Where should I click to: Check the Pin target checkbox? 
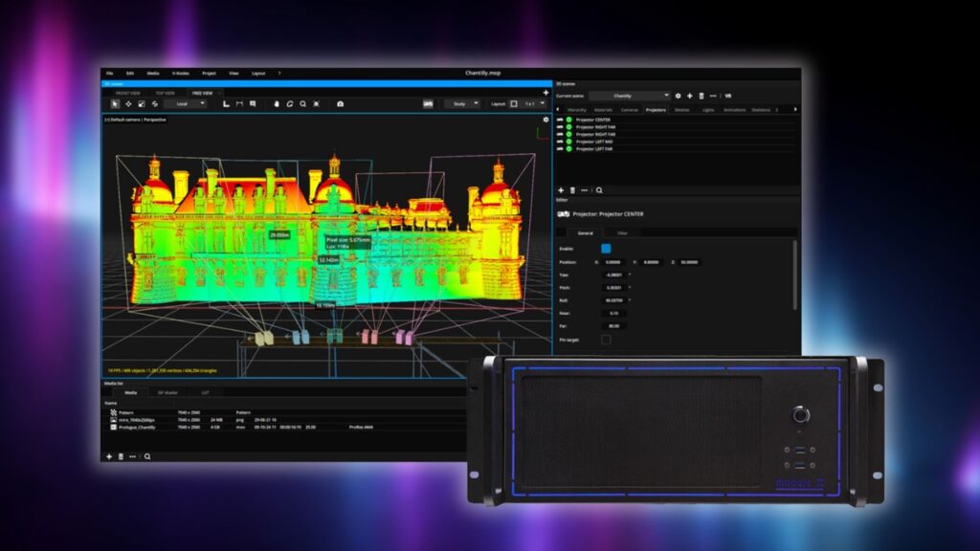pos(606,339)
